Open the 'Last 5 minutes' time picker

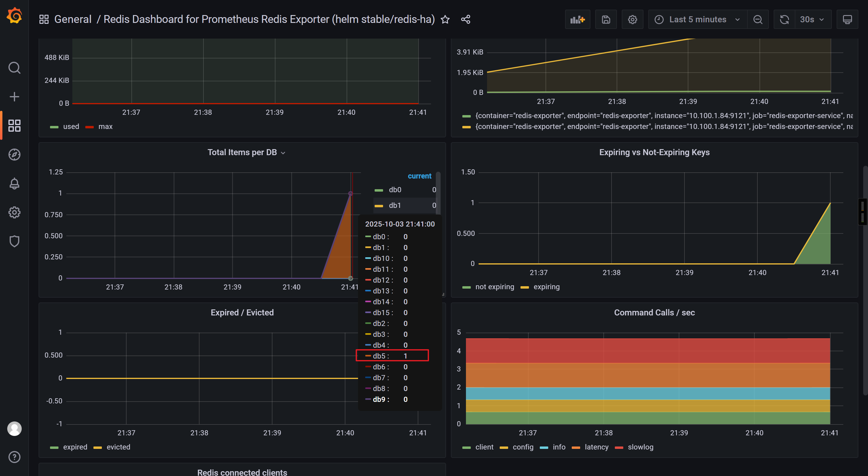(697, 20)
